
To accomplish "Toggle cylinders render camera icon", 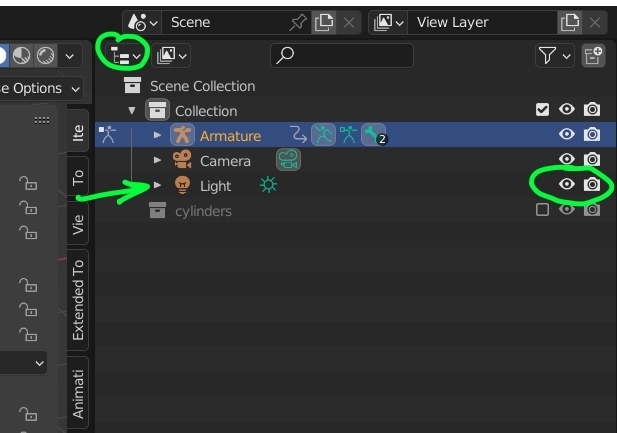I will tap(591, 209).
